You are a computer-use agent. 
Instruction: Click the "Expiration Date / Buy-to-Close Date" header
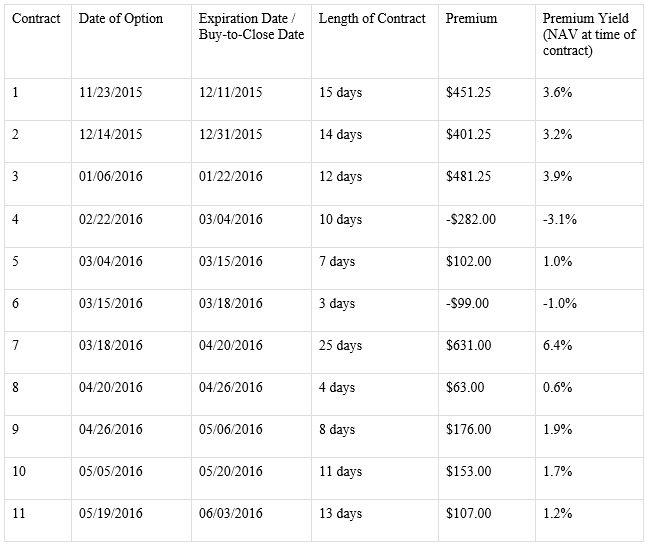tap(251, 27)
